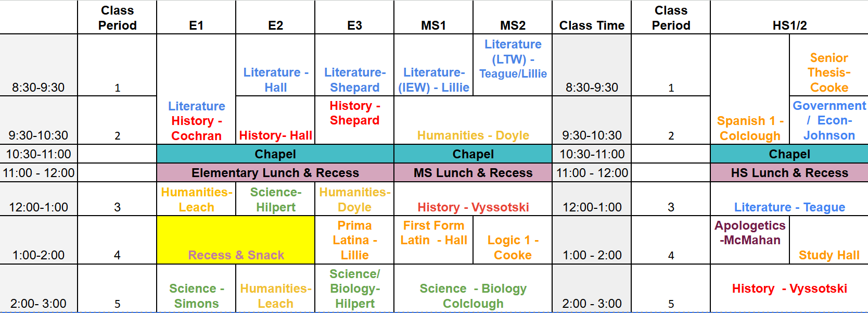Screen dimensions: 868x313
Task: Select the 8:30-9:30 time cell at left
Action: (x=39, y=65)
